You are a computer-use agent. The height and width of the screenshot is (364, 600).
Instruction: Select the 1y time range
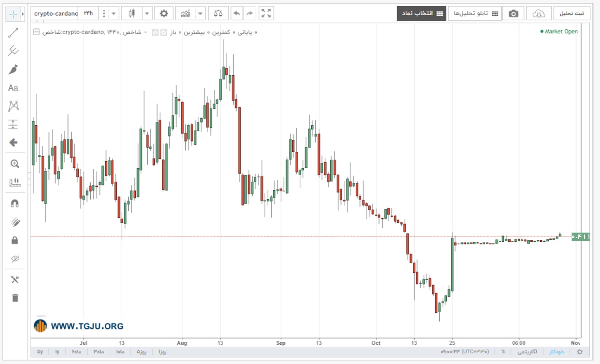pyautogui.click(x=57, y=352)
